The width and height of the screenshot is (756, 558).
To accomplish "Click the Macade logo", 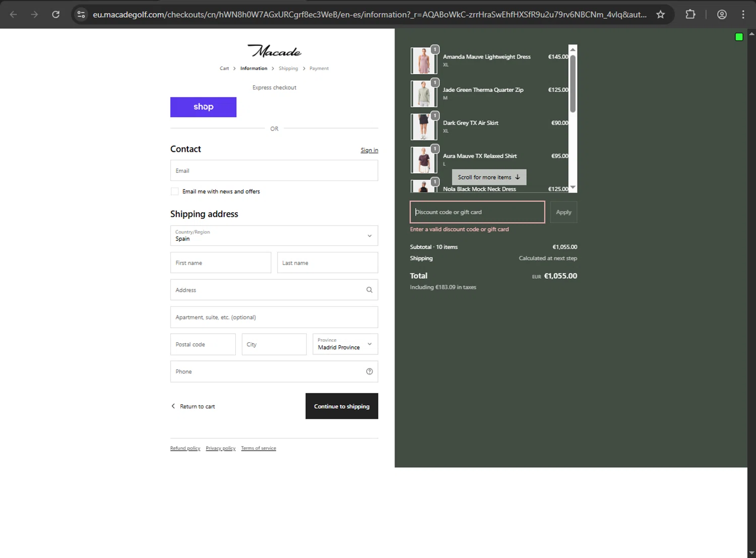I will 274,51.
